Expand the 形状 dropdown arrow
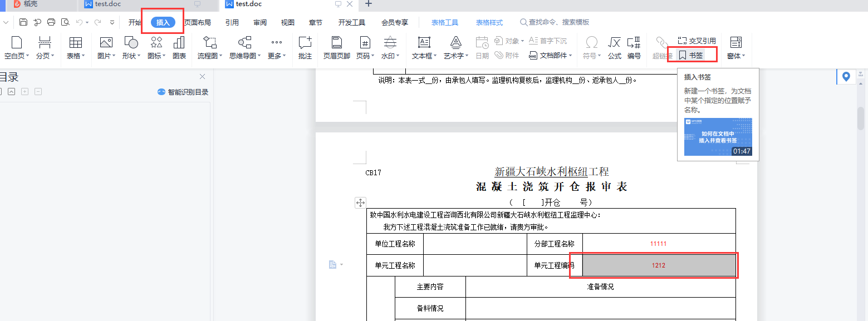The width and height of the screenshot is (868, 321). [139, 56]
